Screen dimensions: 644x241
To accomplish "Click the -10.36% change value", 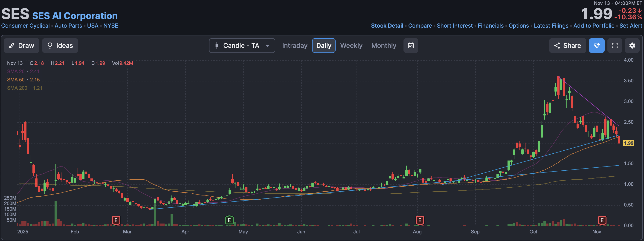I will [x=628, y=17].
